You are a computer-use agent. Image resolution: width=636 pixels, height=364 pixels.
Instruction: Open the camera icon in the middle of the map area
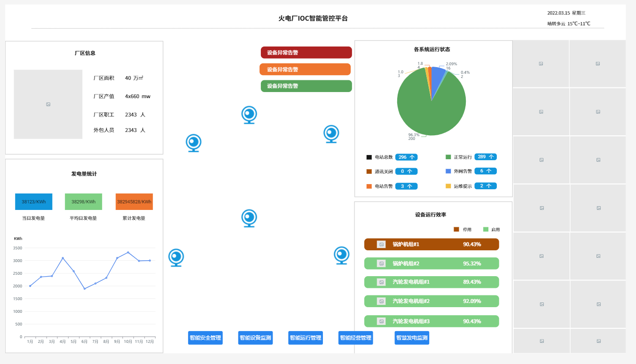click(x=249, y=218)
